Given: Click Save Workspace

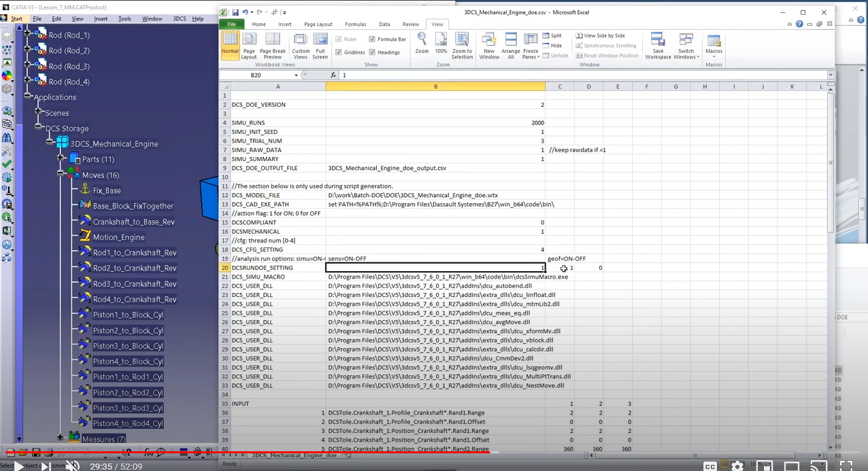Looking at the screenshot, I should (x=658, y=45).
